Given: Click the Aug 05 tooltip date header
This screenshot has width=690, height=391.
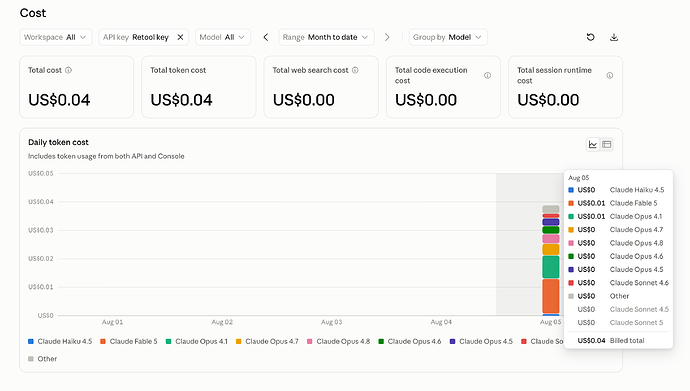Looking at the screenshot, I should 579,178.
